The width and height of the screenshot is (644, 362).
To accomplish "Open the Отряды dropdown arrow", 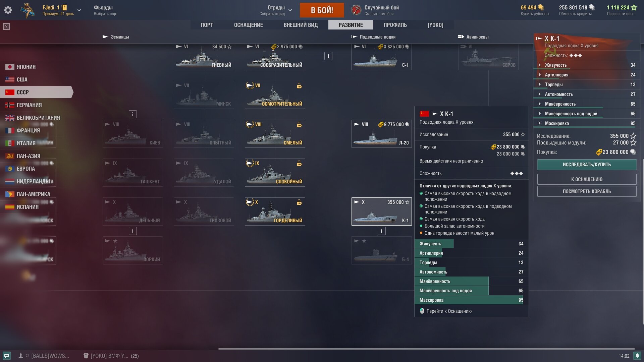I will (290, 10).
